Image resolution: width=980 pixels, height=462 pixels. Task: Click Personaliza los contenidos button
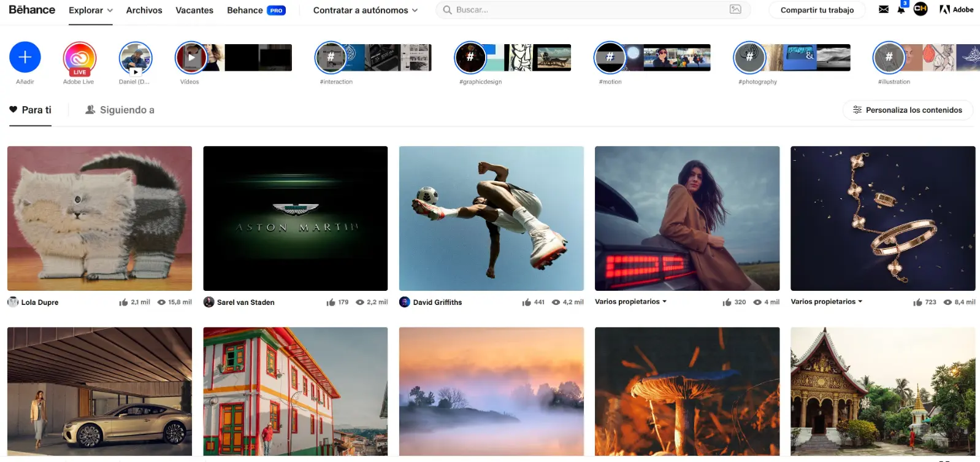tap(908, 110)
